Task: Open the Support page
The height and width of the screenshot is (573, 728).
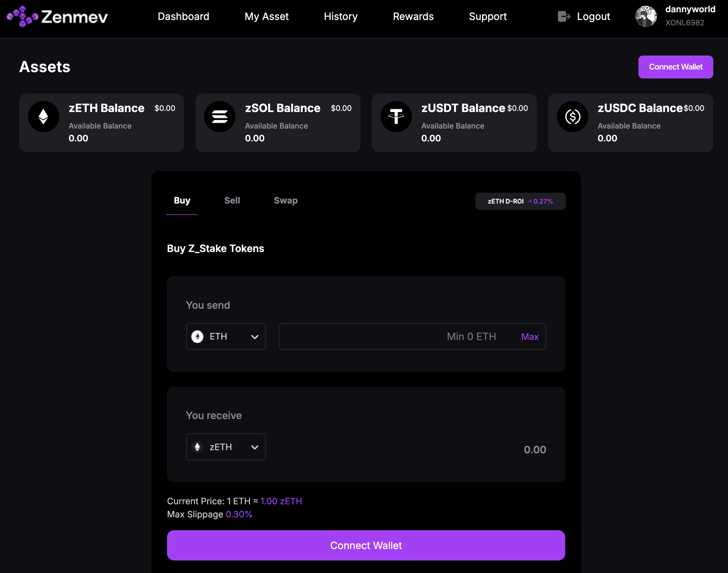Action: (x=487, y=17)
